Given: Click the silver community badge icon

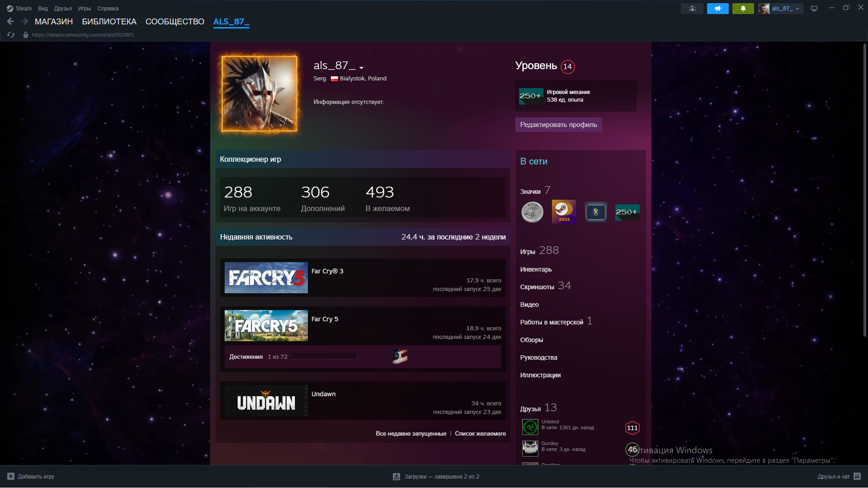Looking at the screenshot, I should pos(533,212).
